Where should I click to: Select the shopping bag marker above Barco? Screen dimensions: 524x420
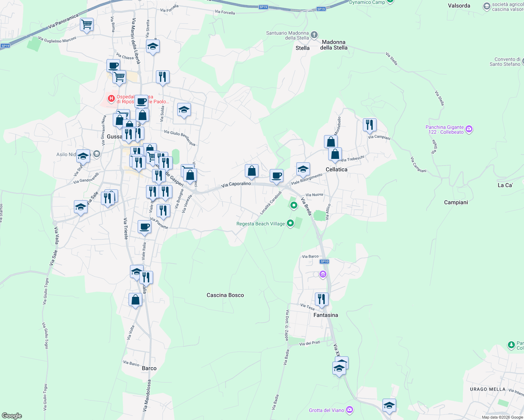(135, 300)
